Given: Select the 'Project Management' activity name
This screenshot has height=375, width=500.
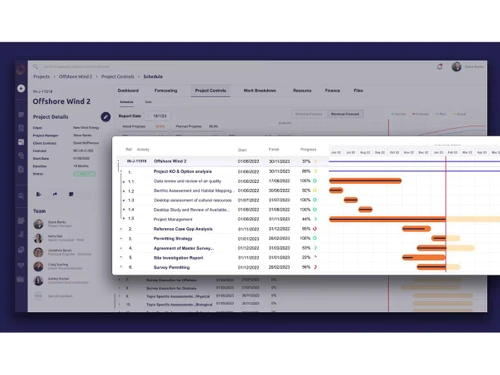Looking at the screenshot, I should [x=173, y=219].
